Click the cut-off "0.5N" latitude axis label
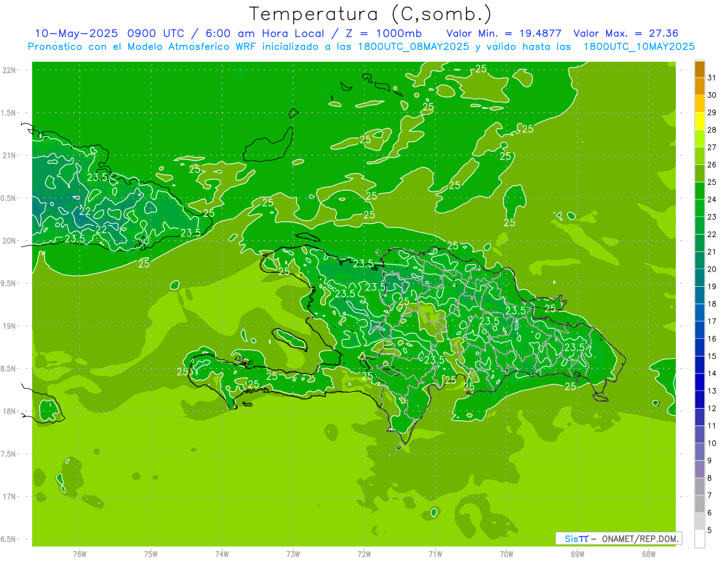The image size is (728, 562). [9, 198]
